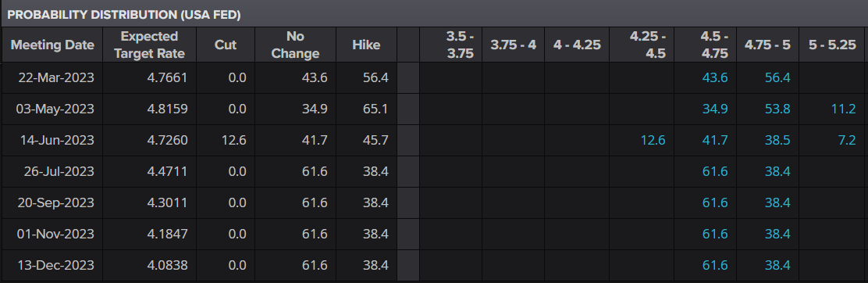Image resolution: width=868 pixels, height=283 pixels.
Task: Click the Meeting Date column header
Action: click(x=52, y=45)
